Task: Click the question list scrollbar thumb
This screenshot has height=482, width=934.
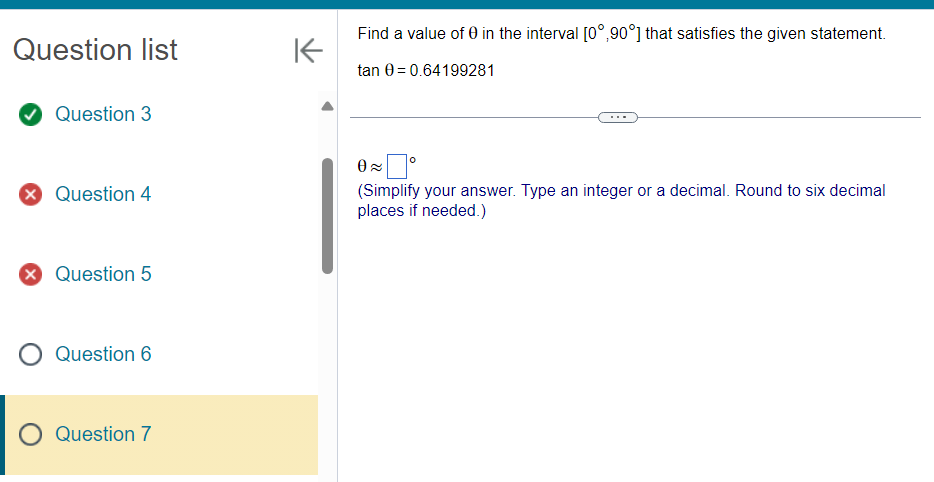Action: click(327, 216)
